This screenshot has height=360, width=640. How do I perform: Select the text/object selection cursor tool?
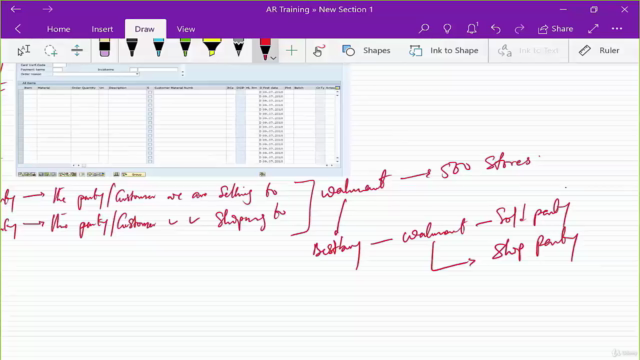click(24, 51)
